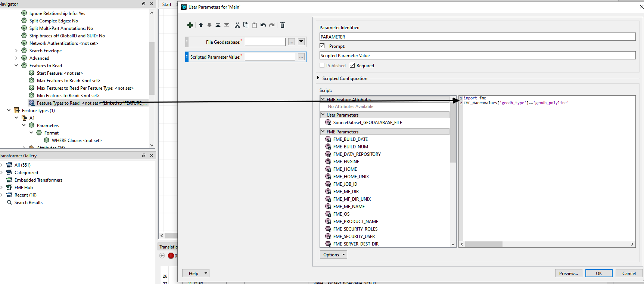Toggle the Required checkbox
Screen dimensions: 644x284
click(352, 65)
